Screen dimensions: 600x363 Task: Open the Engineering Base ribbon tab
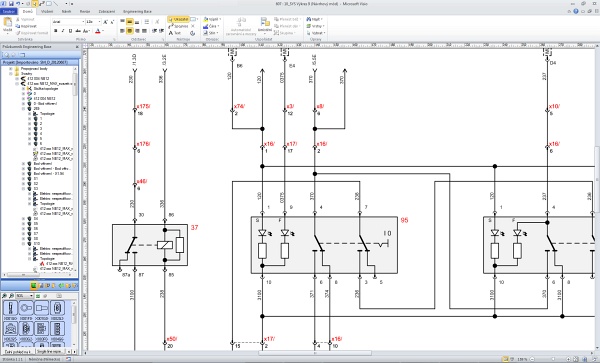(x=137, y=11)
